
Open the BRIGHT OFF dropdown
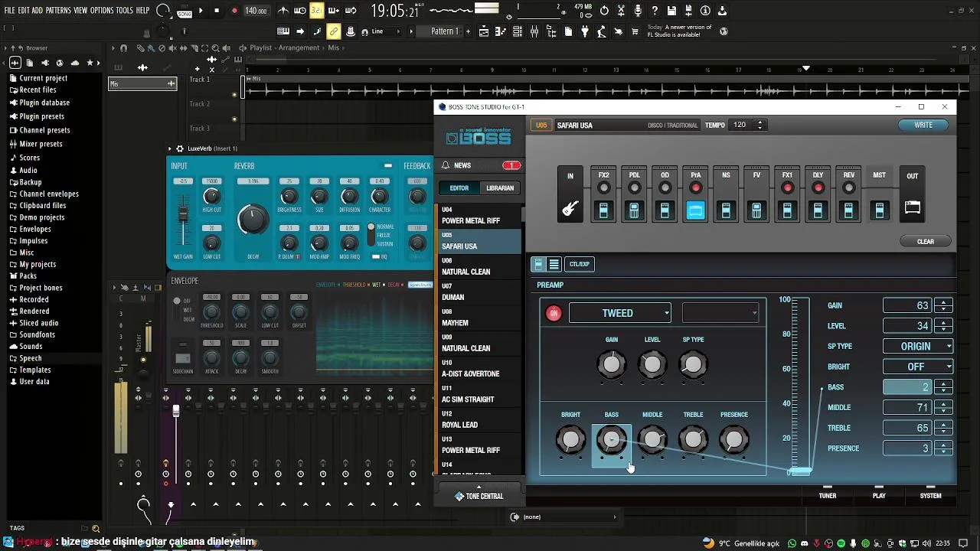pyautogui.click(x=918, y=367)
